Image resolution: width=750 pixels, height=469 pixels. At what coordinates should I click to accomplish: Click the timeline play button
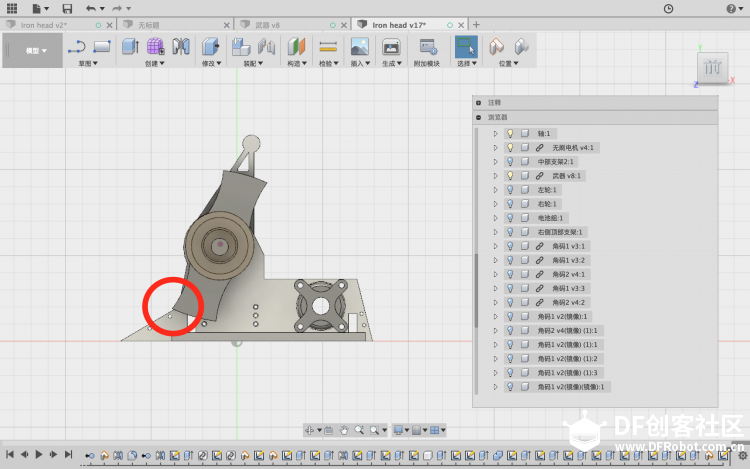tap(39, 454)
